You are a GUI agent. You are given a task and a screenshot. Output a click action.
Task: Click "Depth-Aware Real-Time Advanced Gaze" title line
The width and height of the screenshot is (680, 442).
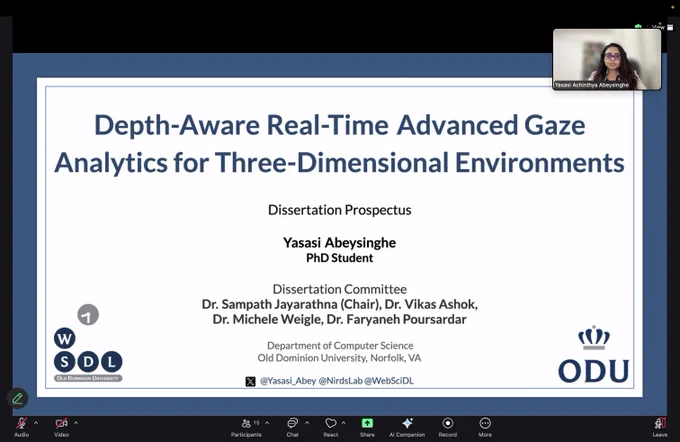tap(340, 125)
